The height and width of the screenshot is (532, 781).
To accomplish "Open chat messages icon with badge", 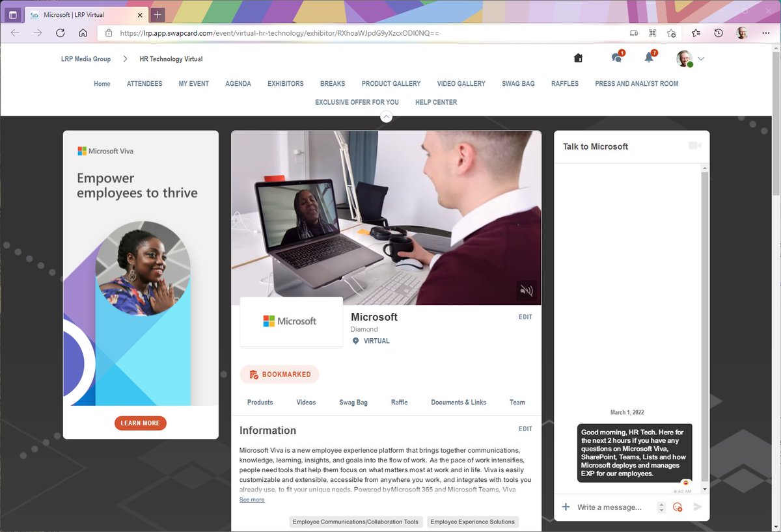I will tap(617, 57).
